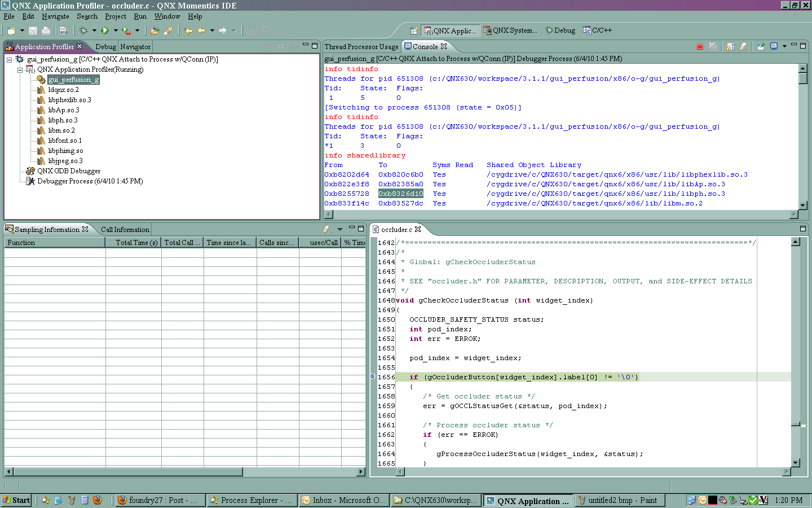Click the Open Perspective icon
This screenshot has height=508, width=812.
[x=413, y=30]
